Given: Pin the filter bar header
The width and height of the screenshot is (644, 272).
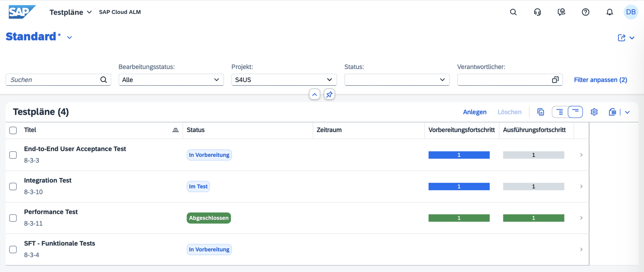Looking at the screenshot, I should coord(329,95).
